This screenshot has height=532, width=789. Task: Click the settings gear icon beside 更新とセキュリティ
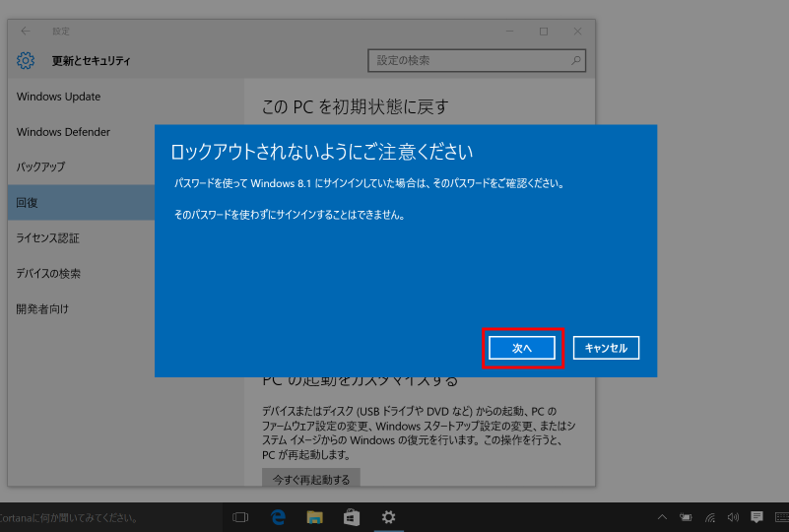pyautogui.click(x=26, y=60)
